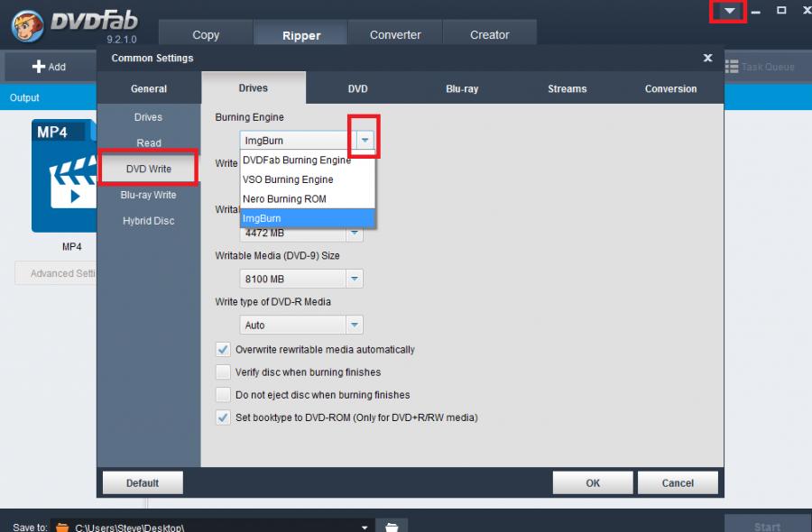
Task: Open the Save to path dropdown arrow
Action: point(364,527)
